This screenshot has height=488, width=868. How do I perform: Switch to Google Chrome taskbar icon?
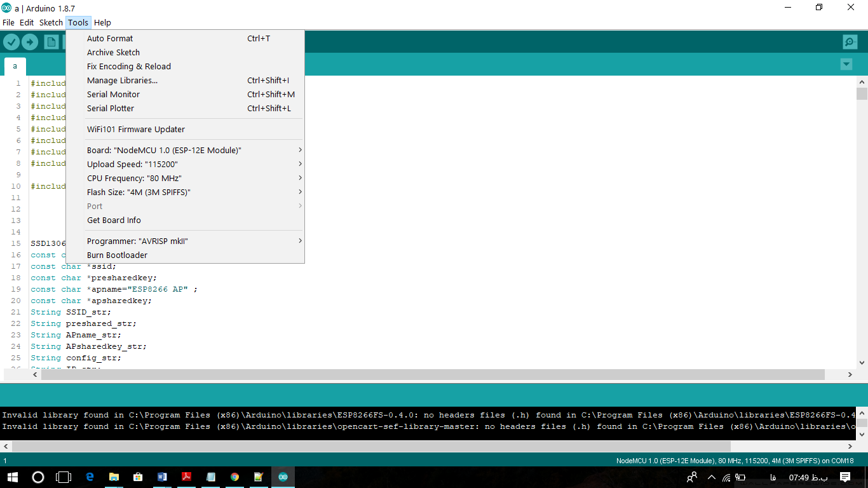(x=234, y=477)
